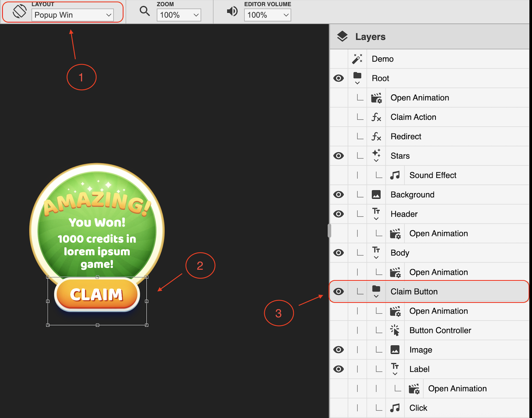532x418 pixels.
Task: Open the Zoom percentage dropdown
Action: pos(179,15)
